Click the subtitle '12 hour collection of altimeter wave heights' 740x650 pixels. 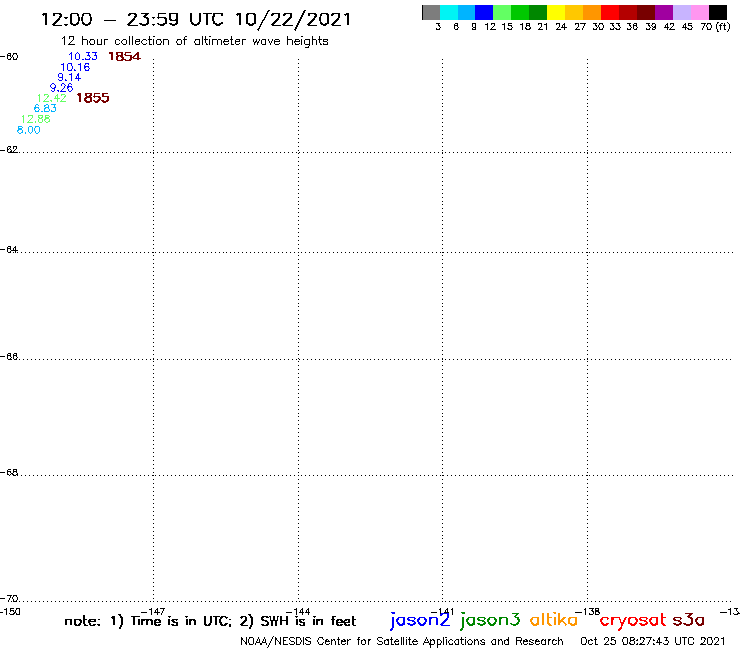coord(194,41)
